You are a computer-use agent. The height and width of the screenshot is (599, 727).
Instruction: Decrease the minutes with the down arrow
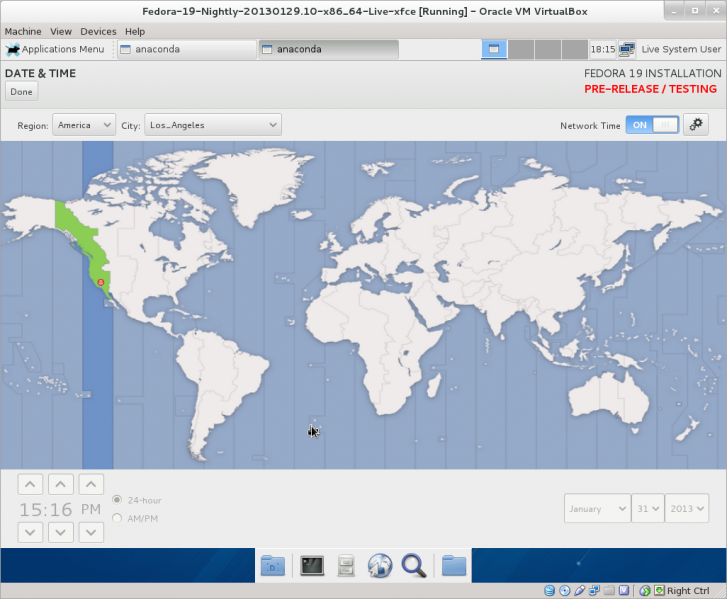(x=61, y=532)
